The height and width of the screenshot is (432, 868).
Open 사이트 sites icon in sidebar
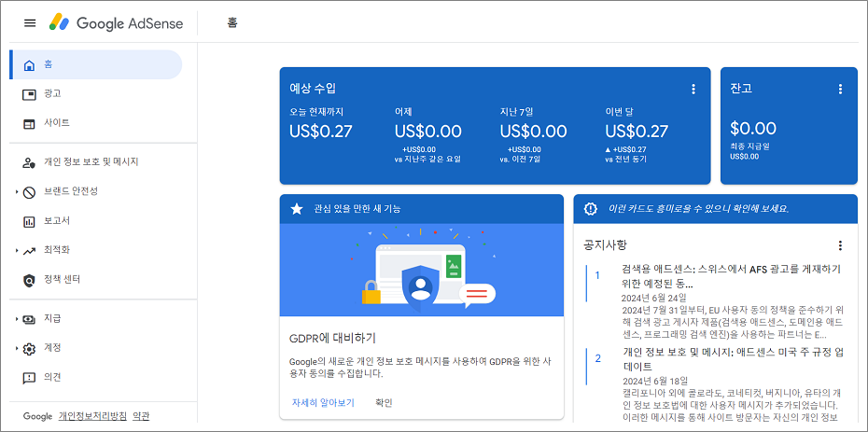point(29,123)
